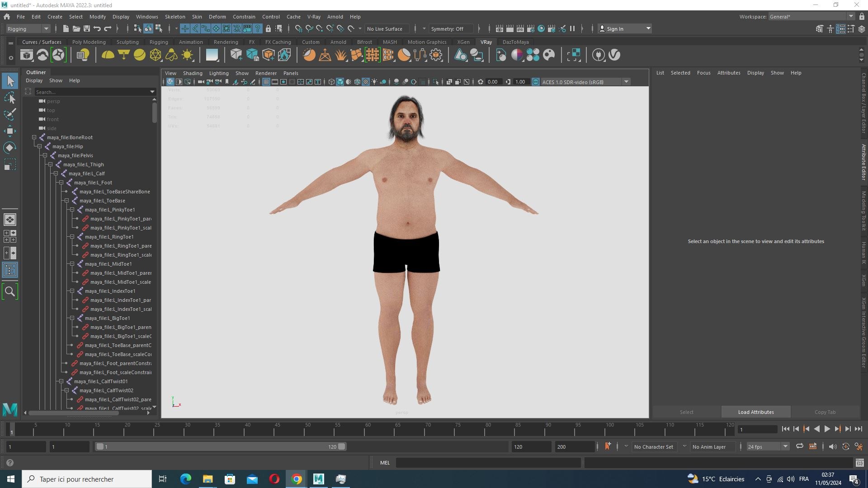This screenshot has height=488, width=868.
Task: Click the Load Attributes button
Action: click(756, 412)
